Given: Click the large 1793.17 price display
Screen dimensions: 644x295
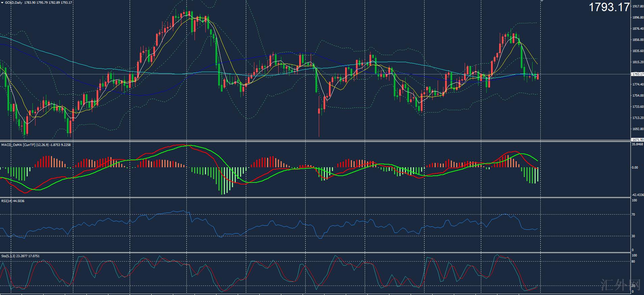Looking at the screenshot, I should point(609,7).
